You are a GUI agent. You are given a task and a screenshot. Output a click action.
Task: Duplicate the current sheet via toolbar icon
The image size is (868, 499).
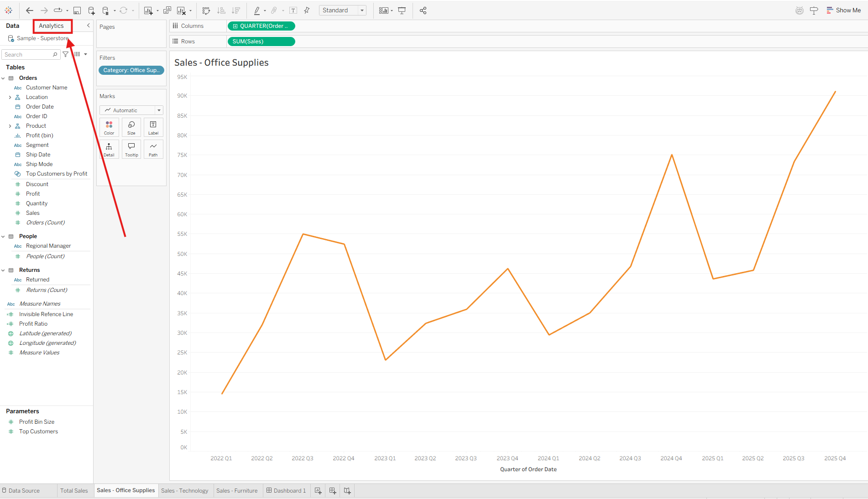(167, 10)
